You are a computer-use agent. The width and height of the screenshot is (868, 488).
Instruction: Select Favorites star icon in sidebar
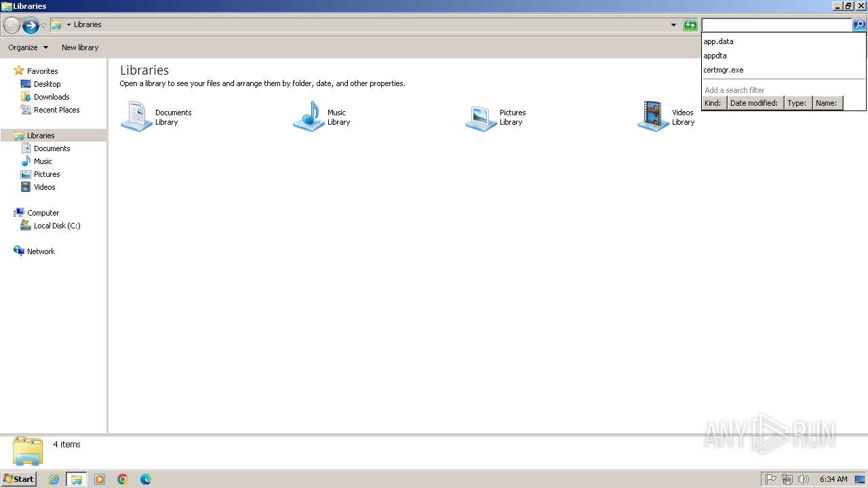pos(19,70)
